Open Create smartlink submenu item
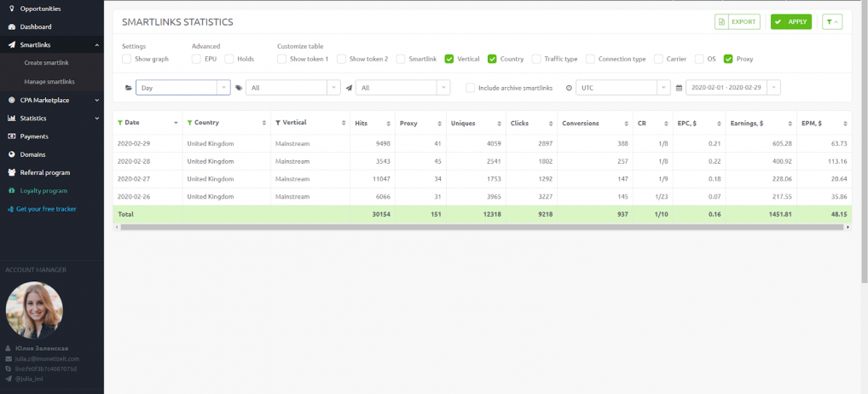 coord(47,63)
